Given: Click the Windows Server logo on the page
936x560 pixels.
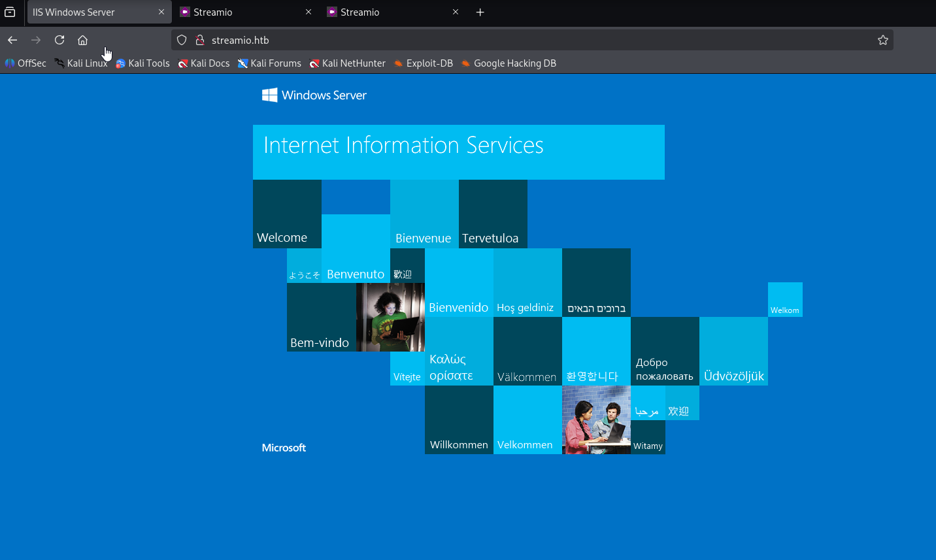Looking at the screenshot, I should pos(314,95).
